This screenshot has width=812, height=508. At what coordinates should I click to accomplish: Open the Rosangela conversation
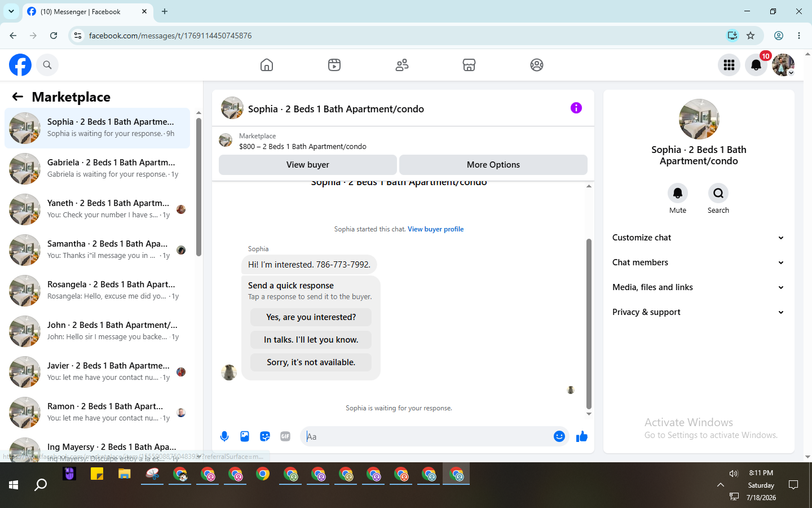tap(97, 291)
